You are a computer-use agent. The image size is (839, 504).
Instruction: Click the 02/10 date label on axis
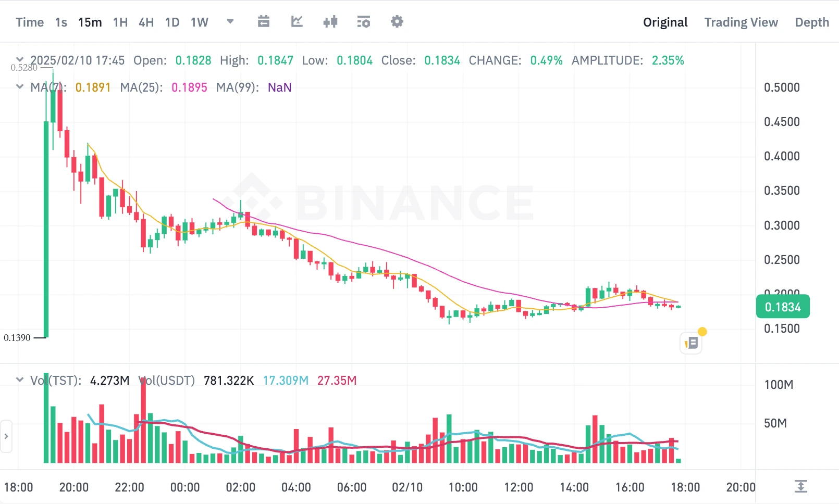(x=408, y=487)
